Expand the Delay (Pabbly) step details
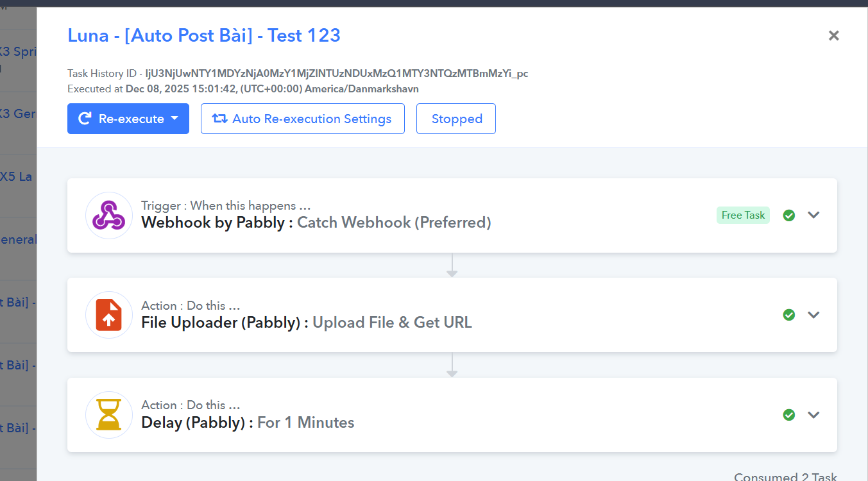 [x=813, y=415]
